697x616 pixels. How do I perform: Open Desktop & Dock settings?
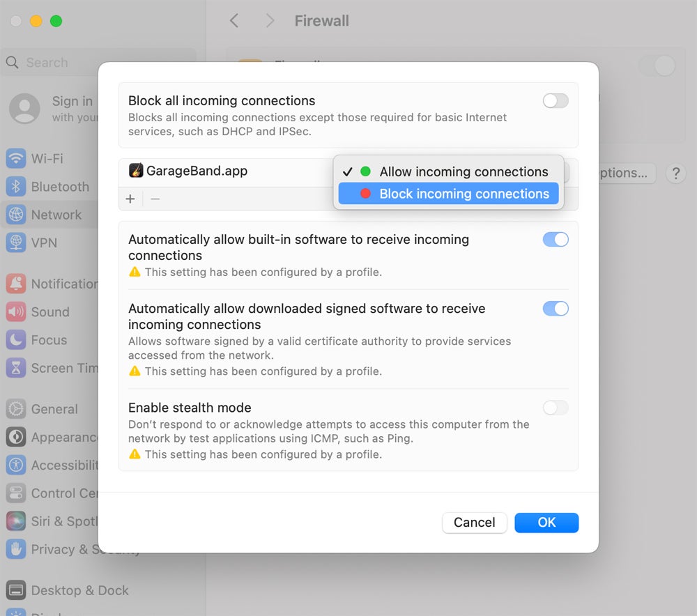[79, 590]
